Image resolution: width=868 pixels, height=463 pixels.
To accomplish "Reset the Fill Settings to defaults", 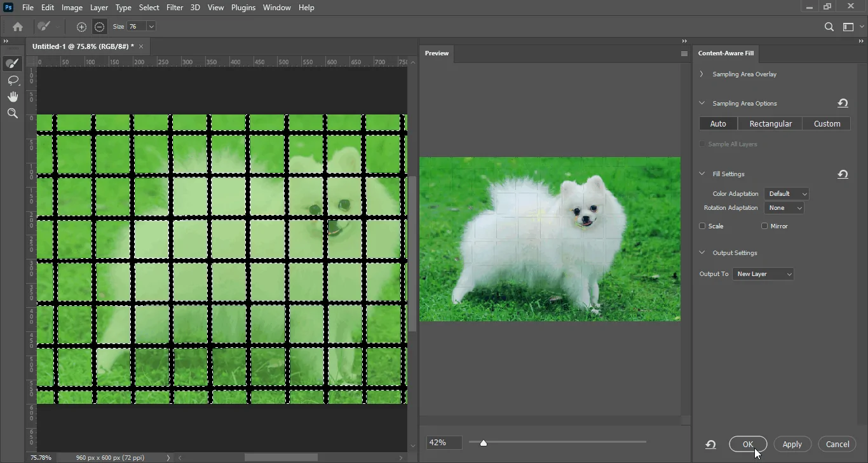I will point(843,174).
